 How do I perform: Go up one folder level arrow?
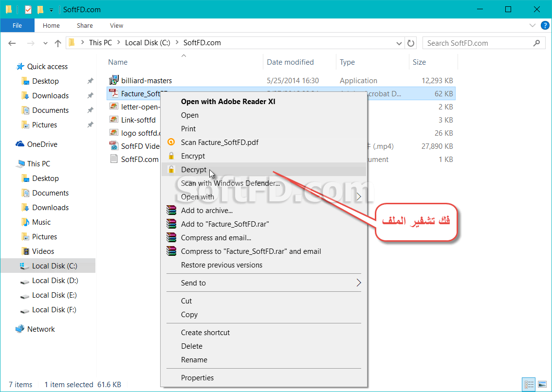coord(58,43)
